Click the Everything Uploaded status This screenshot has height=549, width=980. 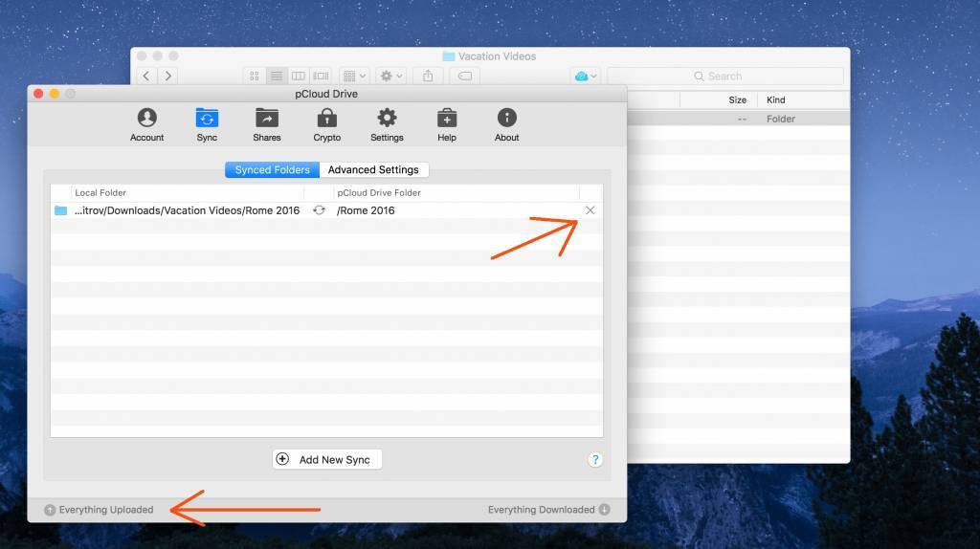106,510
